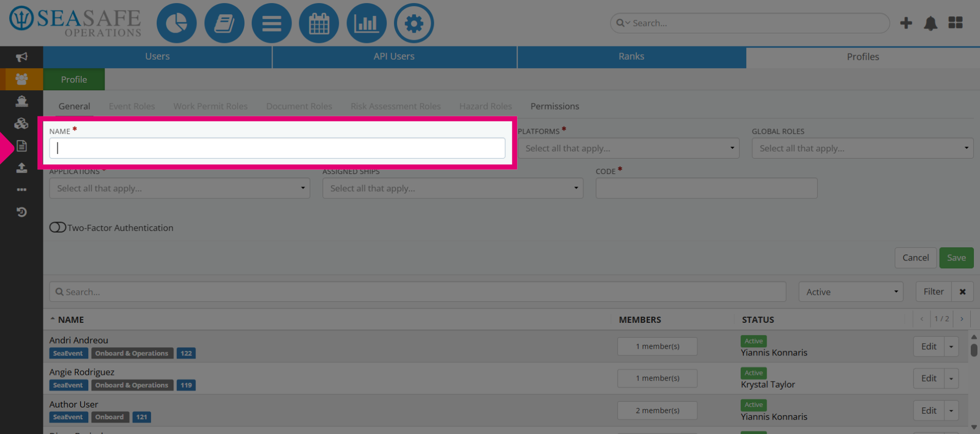The width and height of the screenshot is (980, 434).
Task: Toggle Two-Factor Authentication switch
Action: 58,227
